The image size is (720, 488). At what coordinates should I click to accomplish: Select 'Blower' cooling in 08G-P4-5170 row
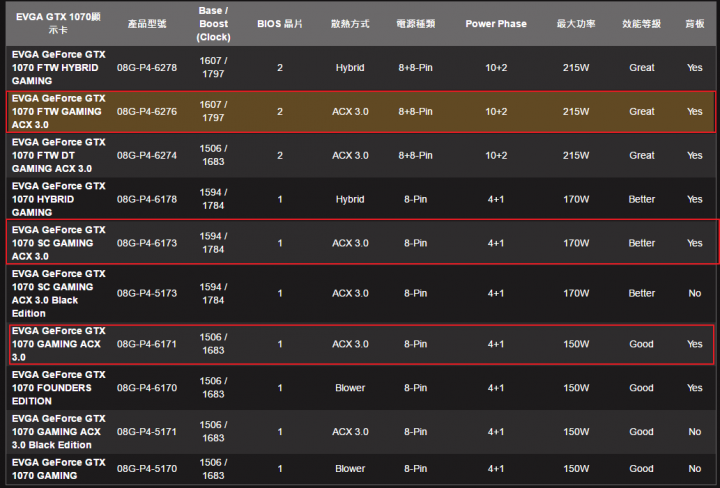point(350,469)
